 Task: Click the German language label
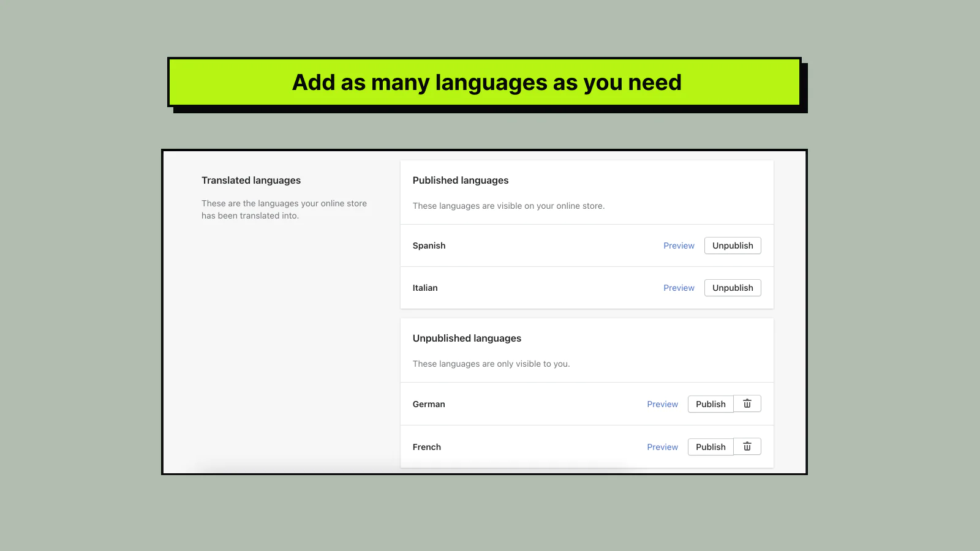click(x=429, y=404)
